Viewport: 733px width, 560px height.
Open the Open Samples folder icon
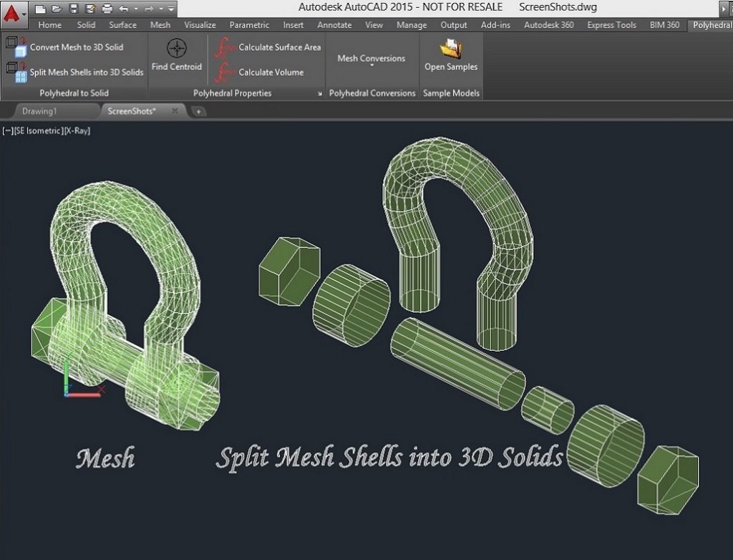[x=450, y=49]
